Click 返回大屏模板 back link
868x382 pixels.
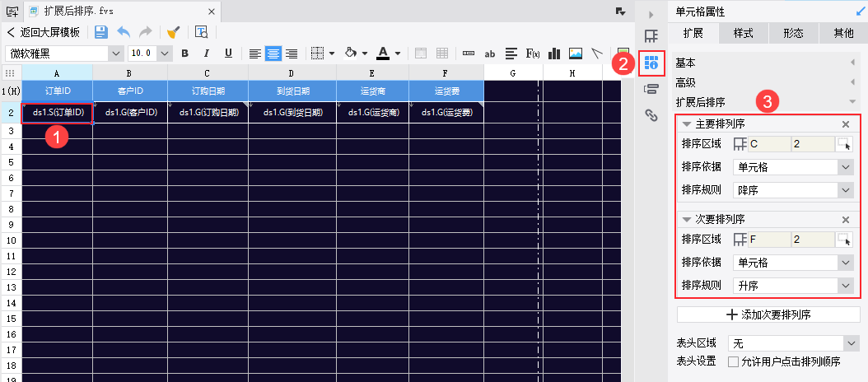click(43, 32)
